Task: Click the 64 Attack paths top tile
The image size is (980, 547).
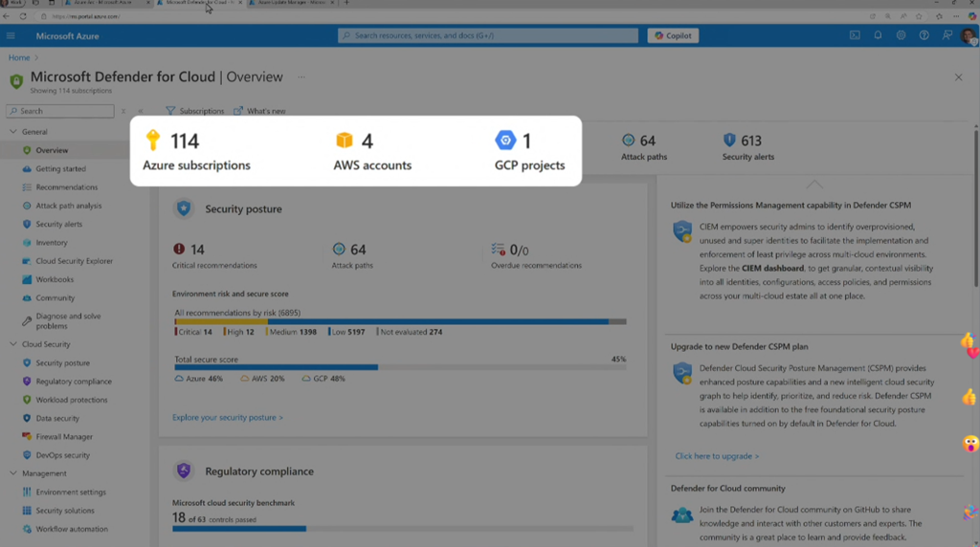Action: click(644, 147)
